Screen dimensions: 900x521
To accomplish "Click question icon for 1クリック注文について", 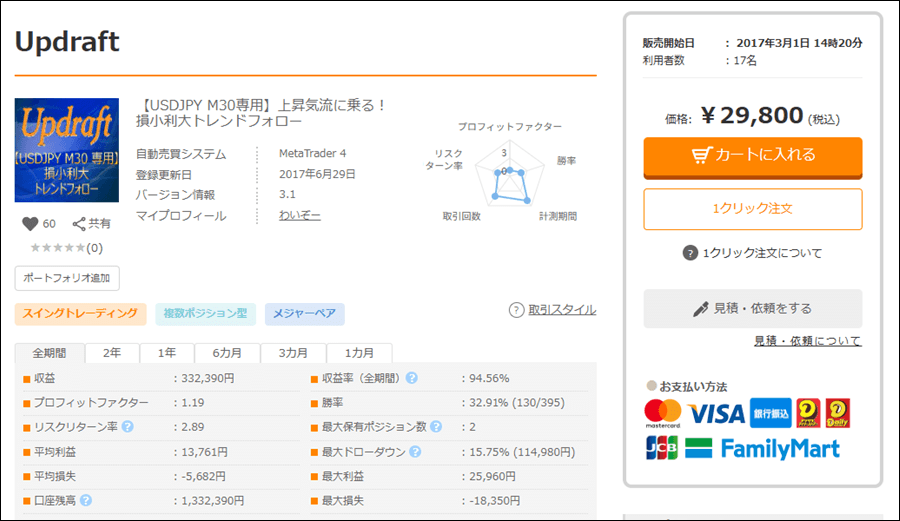I will (690, 253).
